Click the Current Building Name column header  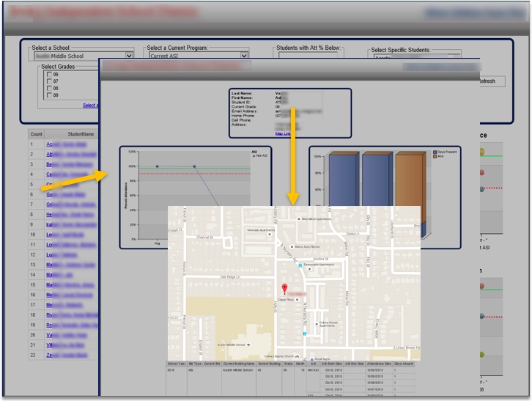pos(239,364)
